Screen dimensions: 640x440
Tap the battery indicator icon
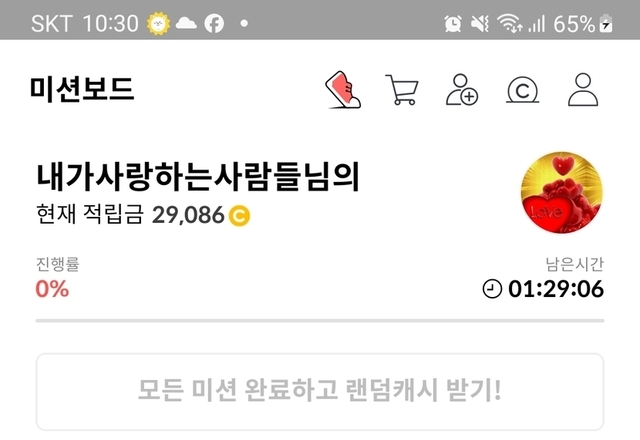tap(606, 23)
